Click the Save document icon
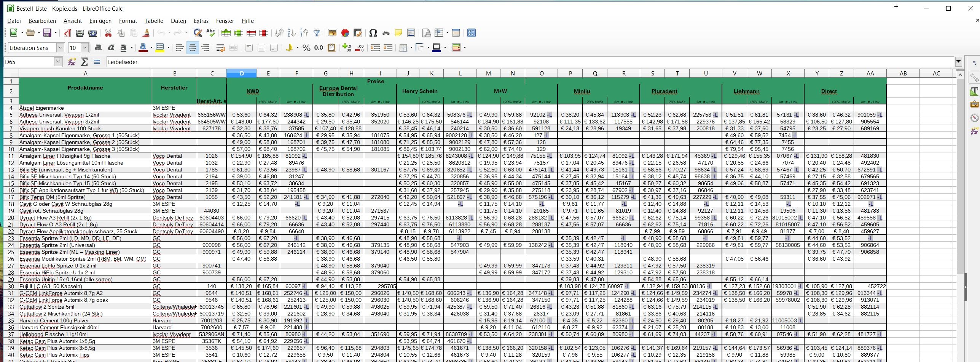This screenshot has width=980, height=362. point(47,33)
